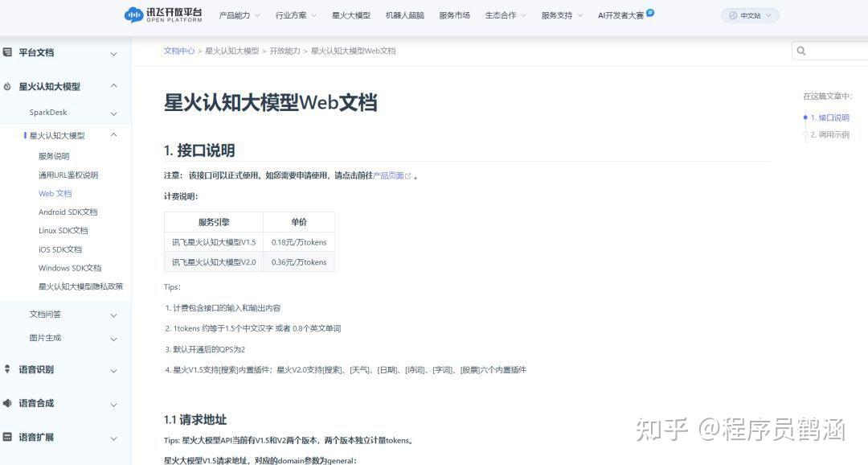This screenshot has height=465, width=868.
Task: Open the 行业方案 navigation menu
Action: (x=296, y=15)
